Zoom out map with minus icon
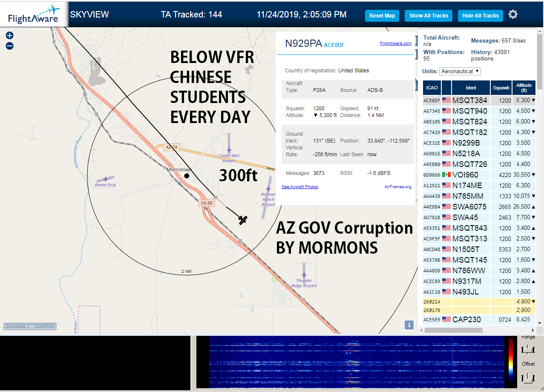This screenshot has width=544, height=392. (9, 46)
